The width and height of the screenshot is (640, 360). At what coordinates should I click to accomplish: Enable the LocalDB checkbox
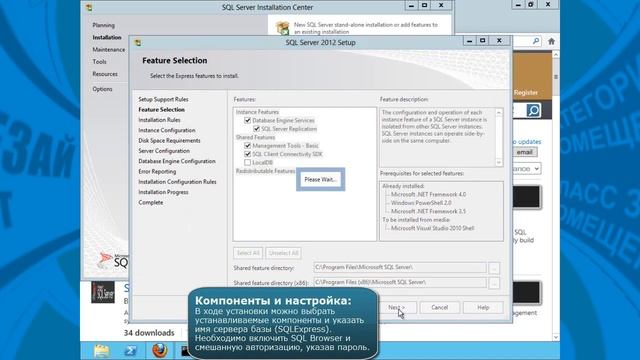point(247,162)
